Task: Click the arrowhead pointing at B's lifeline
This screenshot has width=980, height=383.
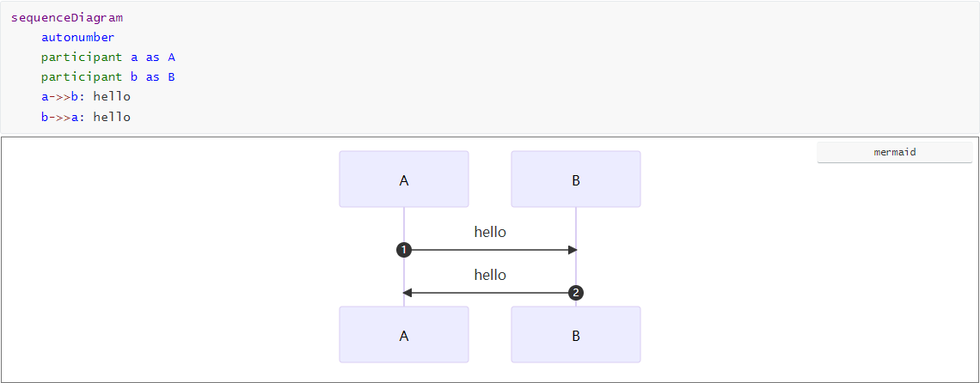Action: (x=573, y=250)
